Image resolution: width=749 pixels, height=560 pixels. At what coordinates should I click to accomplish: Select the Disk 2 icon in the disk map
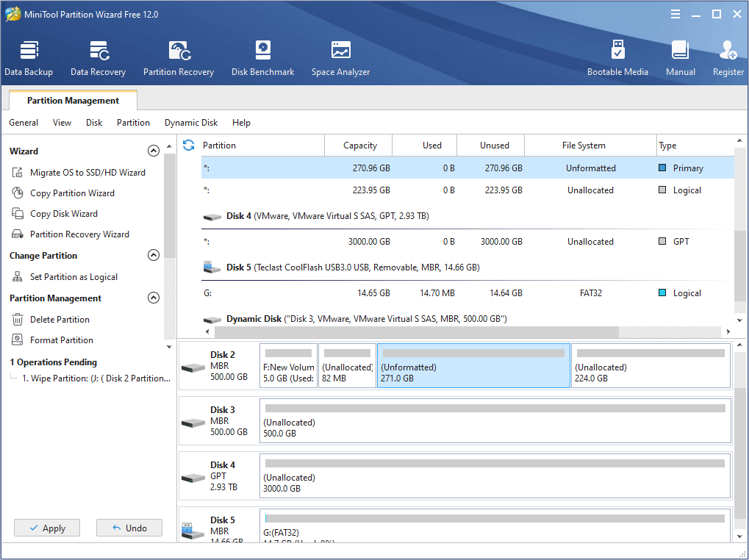pos(193,367)
